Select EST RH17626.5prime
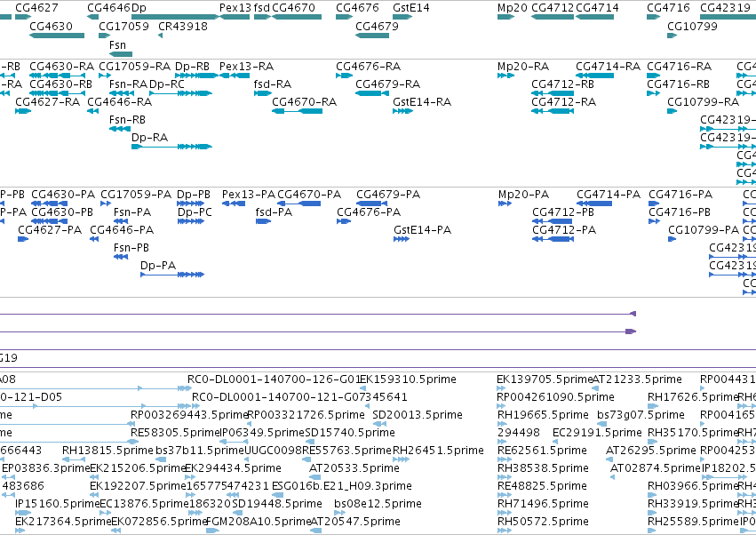The image size is (756, 535). coord(693,397)
